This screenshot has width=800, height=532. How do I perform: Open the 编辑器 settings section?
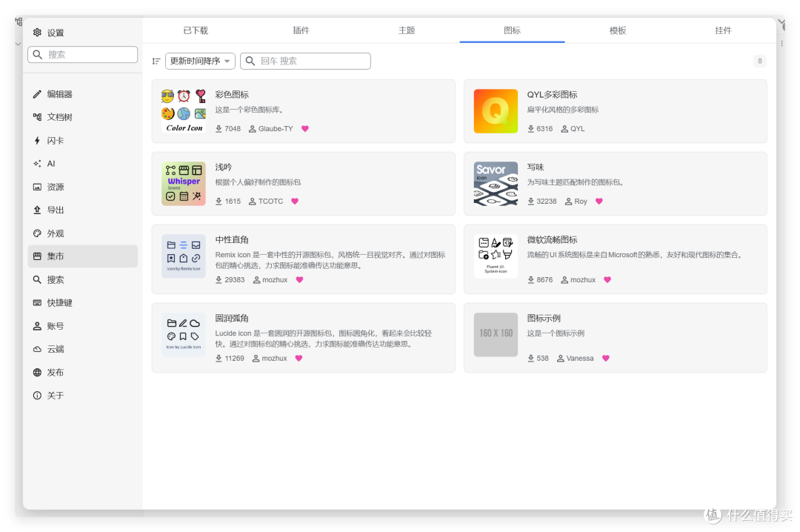coord(82,94)
